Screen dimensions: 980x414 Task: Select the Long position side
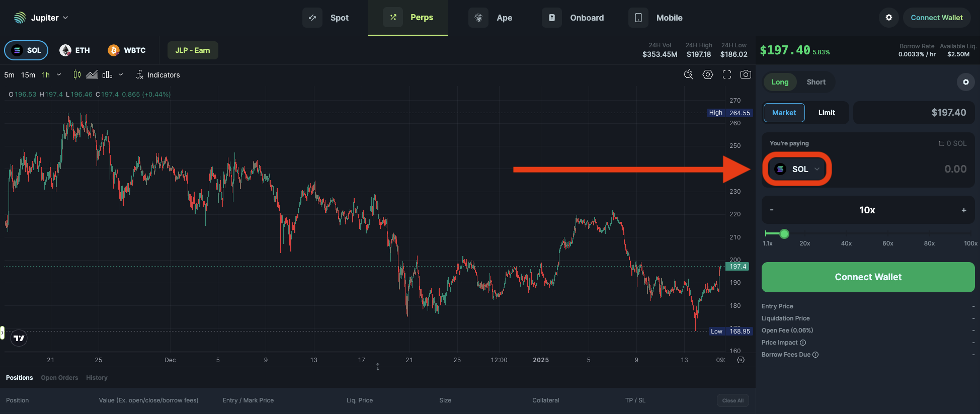coord(780,82)
